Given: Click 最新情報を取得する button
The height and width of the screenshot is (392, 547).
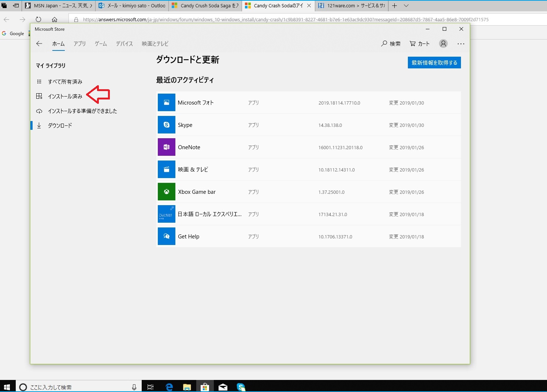Looking at the screenshot, I should click(x=434, y=63).
